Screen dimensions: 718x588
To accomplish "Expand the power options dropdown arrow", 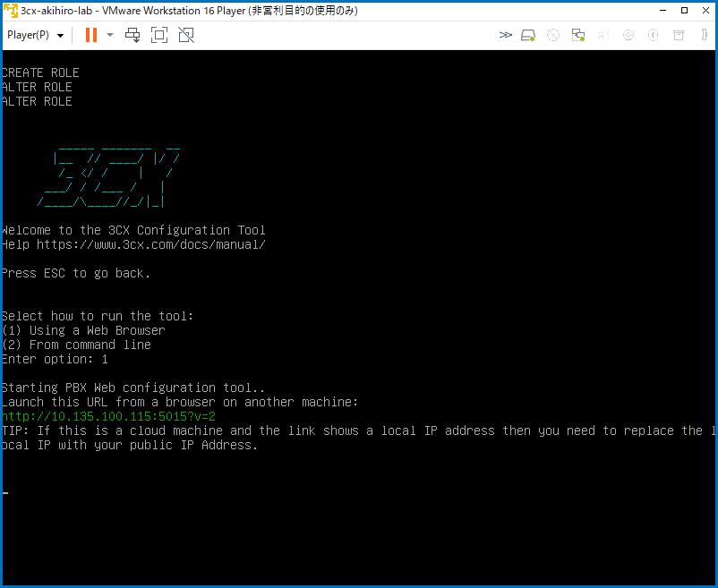I will tap(110, 35).
